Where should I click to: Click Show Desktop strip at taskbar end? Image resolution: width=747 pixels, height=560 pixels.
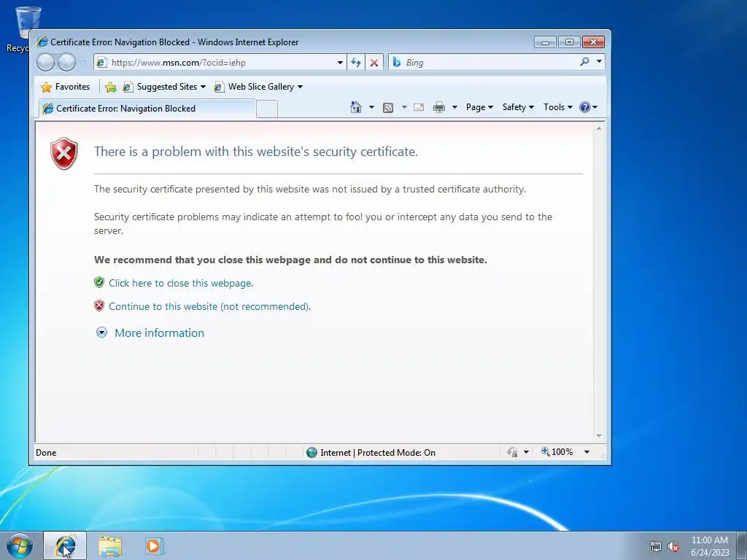click(x=742, y=545)
